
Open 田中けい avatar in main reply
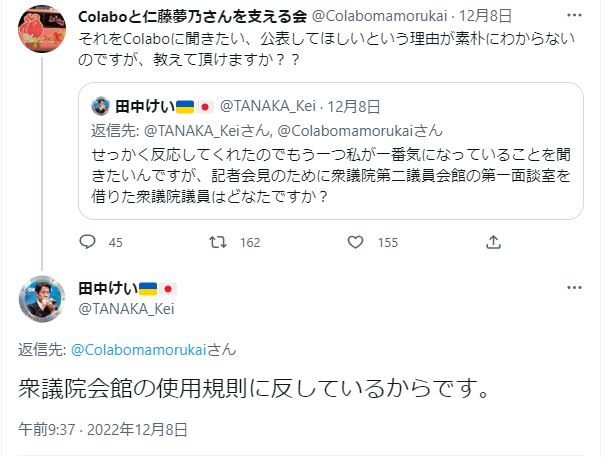pyautogui.click(x=41, y=297)
